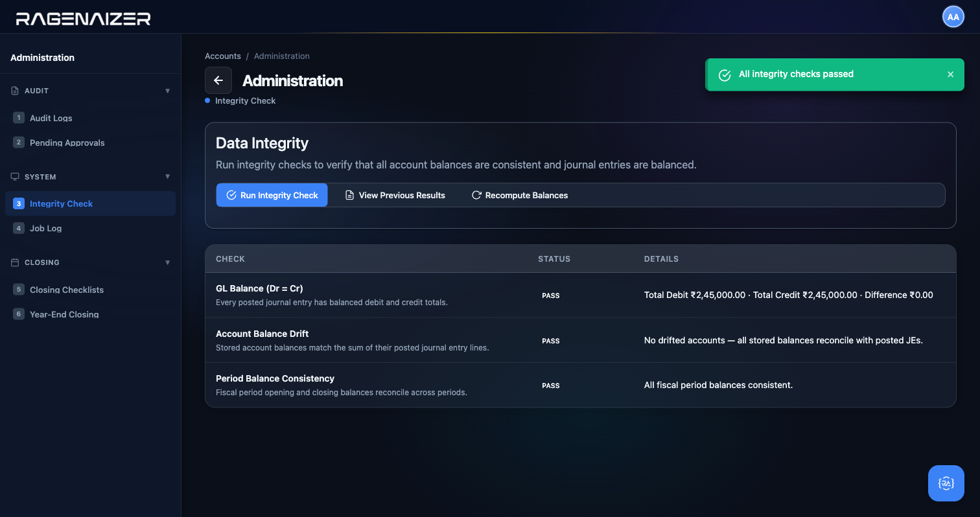Click the System section monitor icon
The image size is (980, 517).
[x=15, y=176]
